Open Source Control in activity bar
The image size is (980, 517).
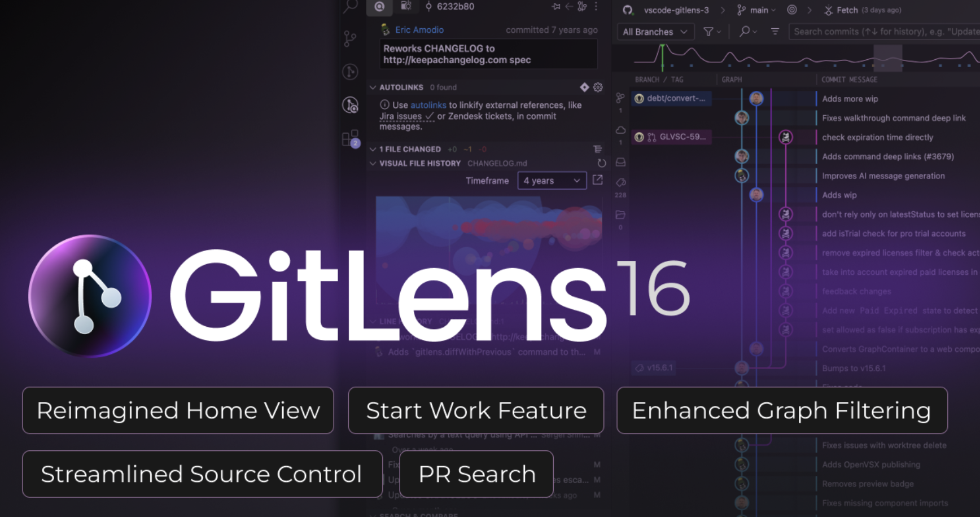(x=350, y=38)
